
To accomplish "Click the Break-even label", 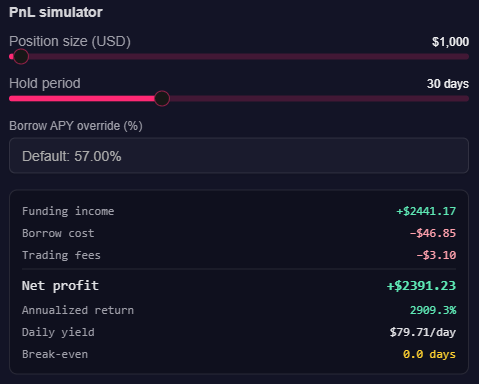I will pyautogui.click(x=55, y=354).
